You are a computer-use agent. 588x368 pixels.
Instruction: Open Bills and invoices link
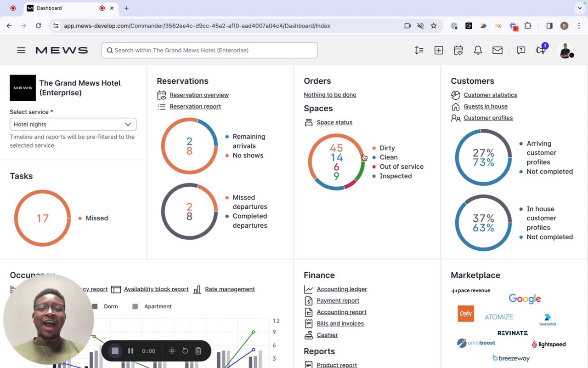pos(340,323)
